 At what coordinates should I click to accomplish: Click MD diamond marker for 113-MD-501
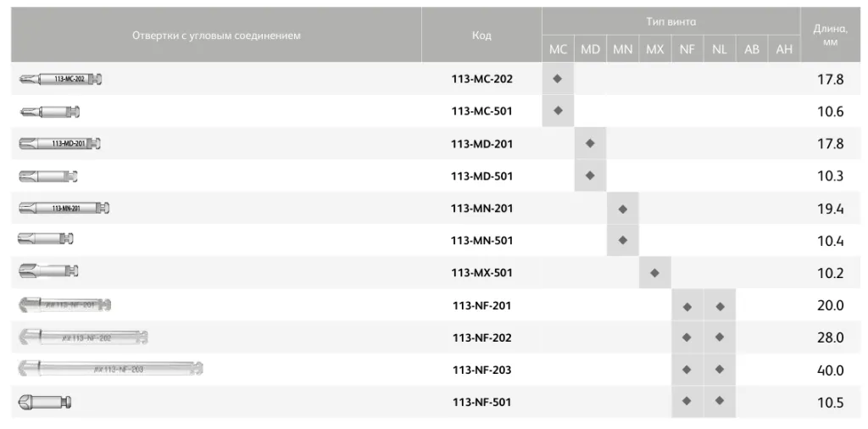590,176
